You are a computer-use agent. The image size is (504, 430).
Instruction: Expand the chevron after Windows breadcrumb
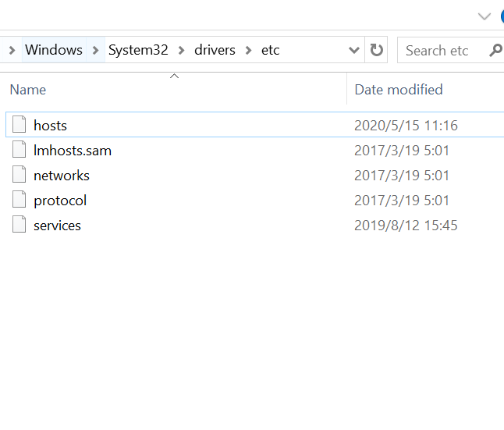coord(95,50)
